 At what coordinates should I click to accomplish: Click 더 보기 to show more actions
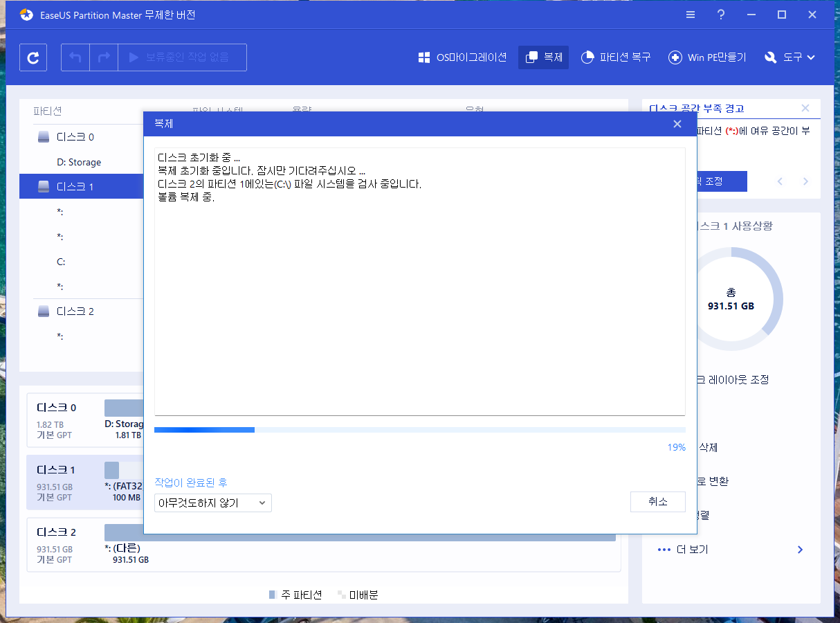pos(731,550)
